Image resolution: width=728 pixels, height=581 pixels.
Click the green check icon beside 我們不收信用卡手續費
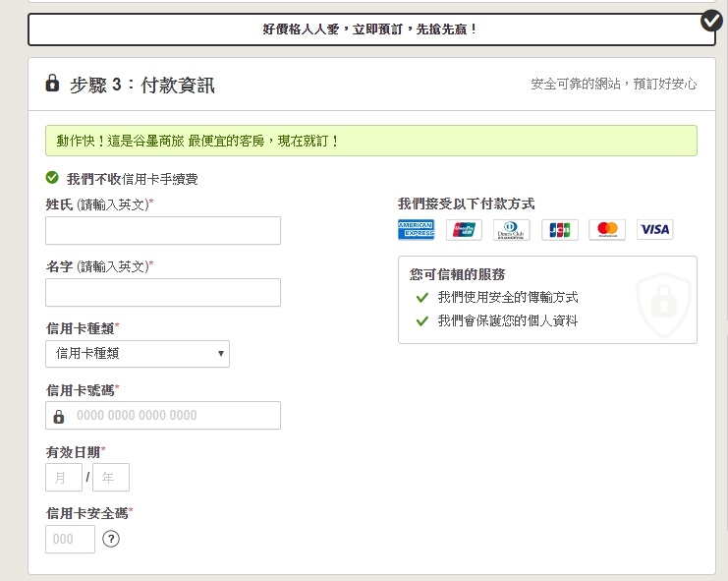tap(52, 177)
